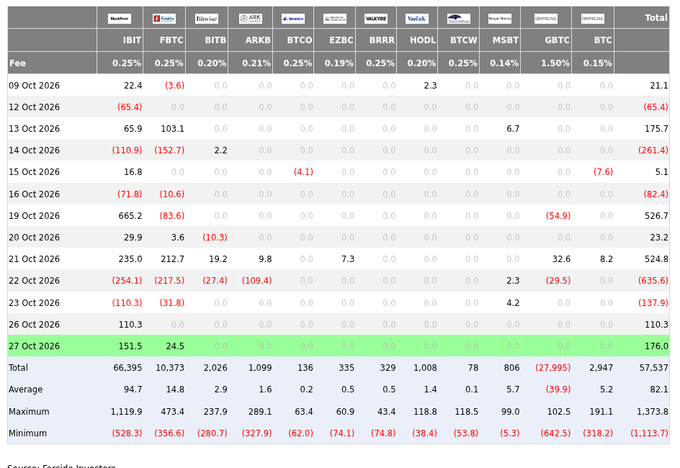Select the IBIT column header
This screenshot has height=468, width=680.
click(x=119, y=40)
